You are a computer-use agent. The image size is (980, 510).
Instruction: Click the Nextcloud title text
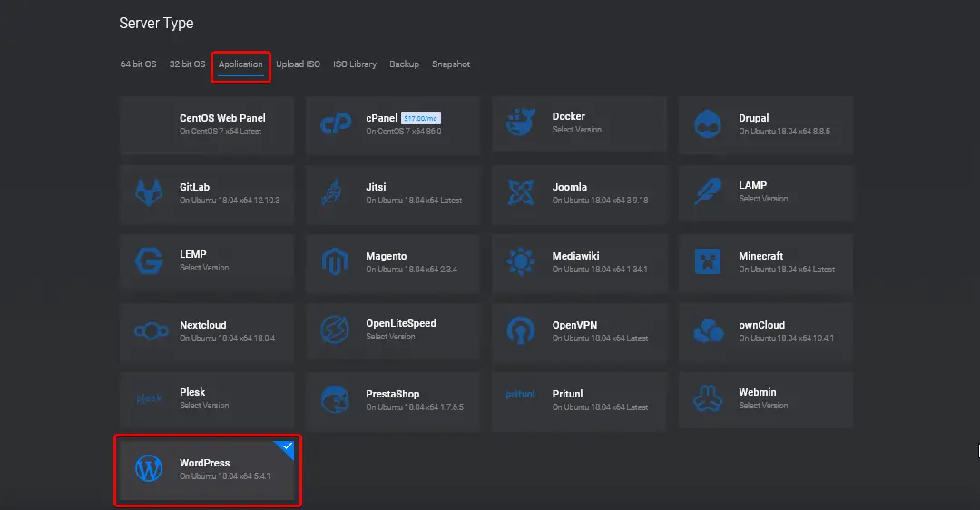click(x=203, y=325)
